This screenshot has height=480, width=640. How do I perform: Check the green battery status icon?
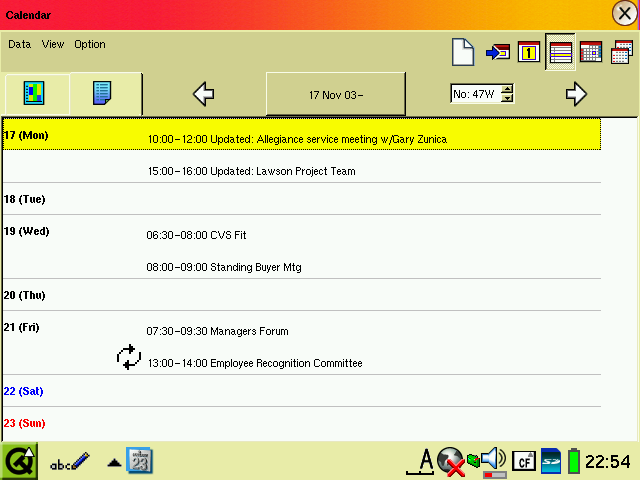[574, 461]
